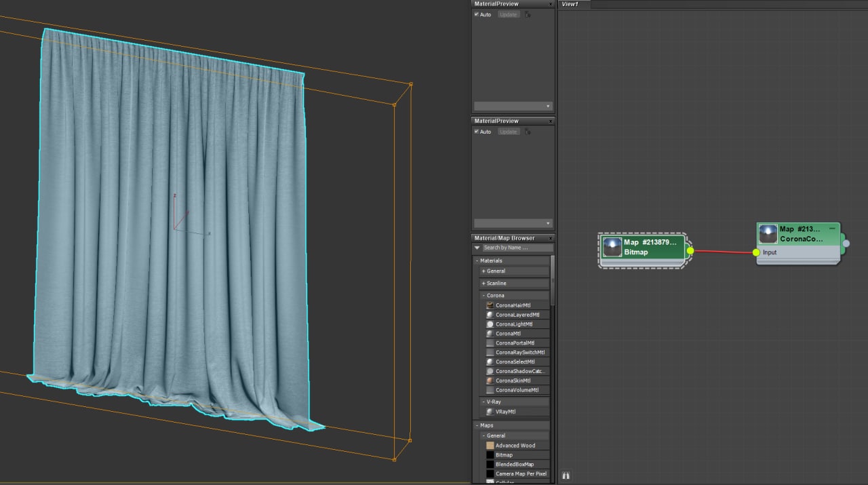Click teapot render icon in top MaterialPreview
Image resolution: width=868 pixels, height=485 pixels.
[x=528, y=14]
